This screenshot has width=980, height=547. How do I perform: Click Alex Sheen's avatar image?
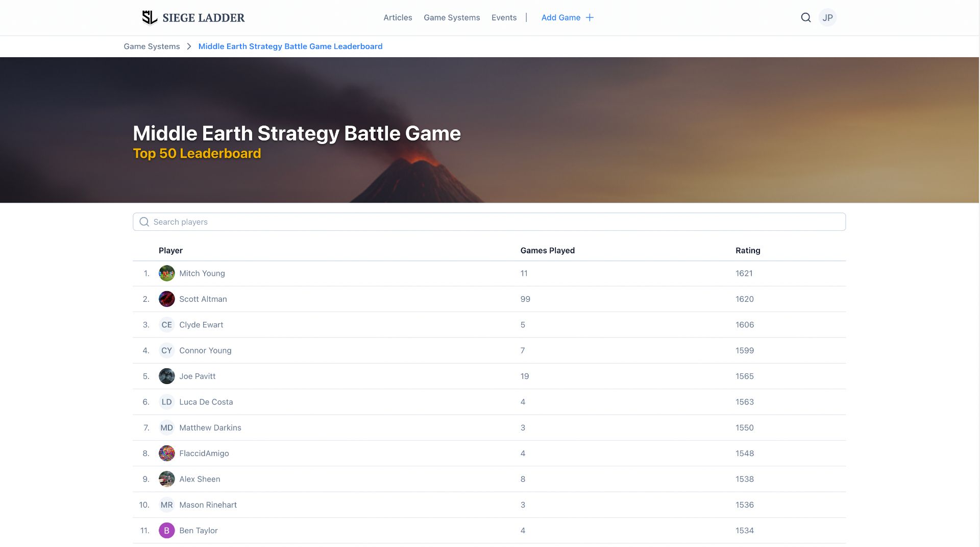[166, 479]
